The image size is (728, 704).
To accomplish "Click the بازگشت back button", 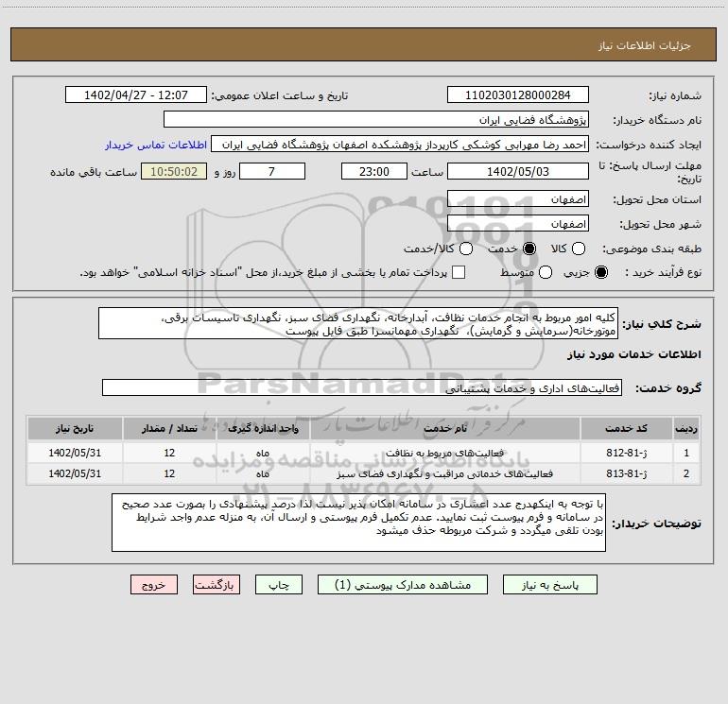I will click(217, 585).
